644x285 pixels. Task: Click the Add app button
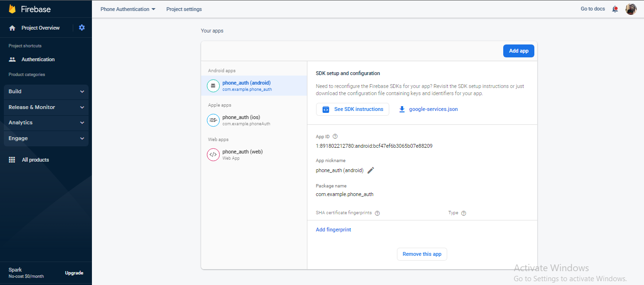tap(519, 51)
